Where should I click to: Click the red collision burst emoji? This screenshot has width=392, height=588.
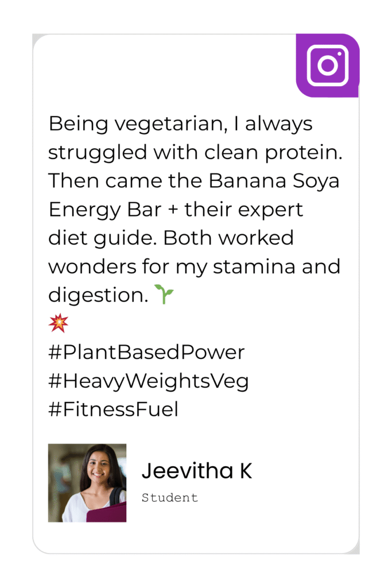59,323
